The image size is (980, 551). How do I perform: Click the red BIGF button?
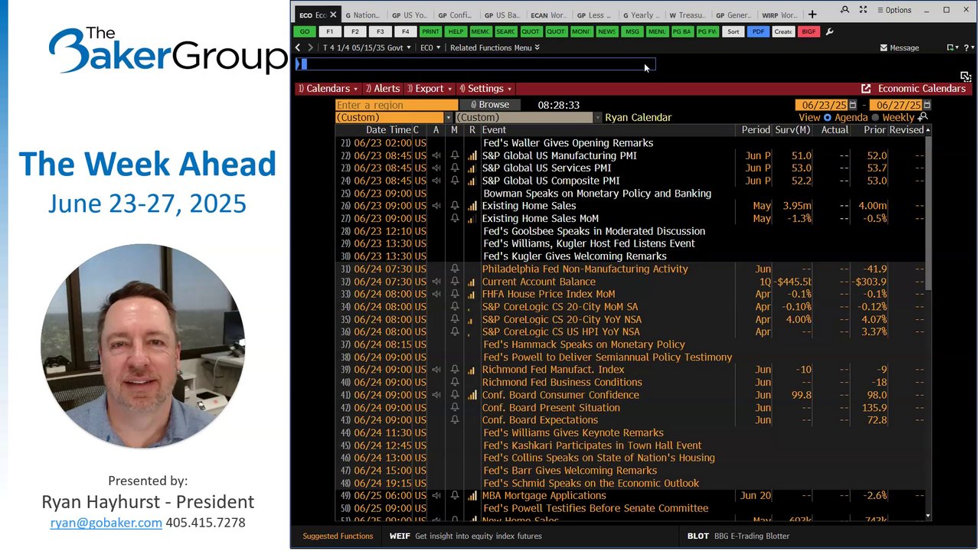(808, 31)
